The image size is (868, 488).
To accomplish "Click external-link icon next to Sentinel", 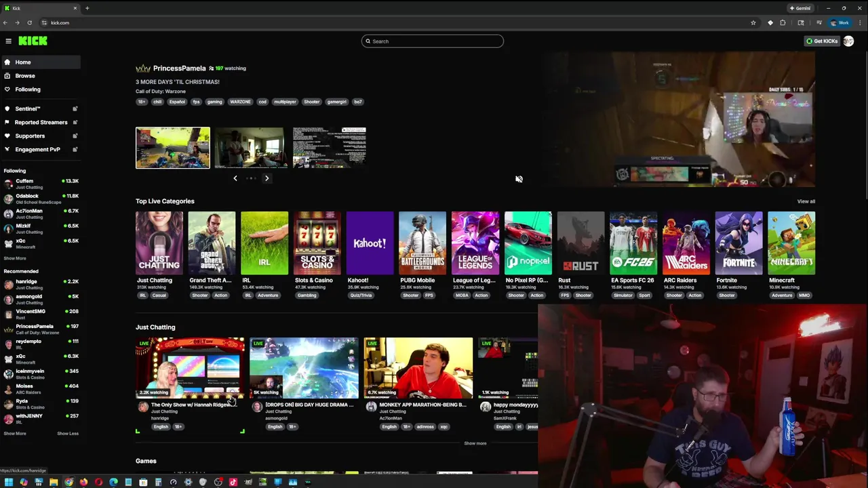I will click(x=75, y=108).
